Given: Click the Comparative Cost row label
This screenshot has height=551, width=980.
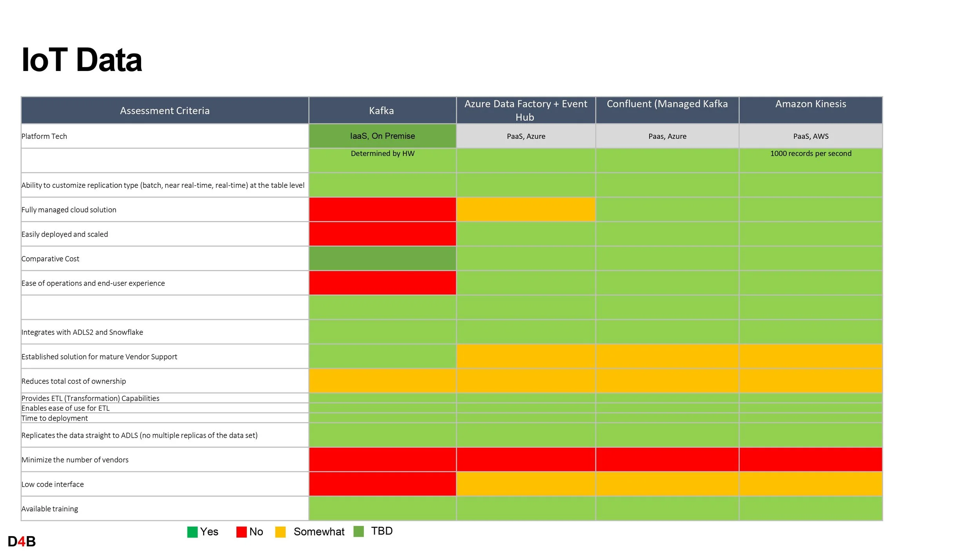Looking at the screenshot, I should pyautogui.click(x=50, y=259).
